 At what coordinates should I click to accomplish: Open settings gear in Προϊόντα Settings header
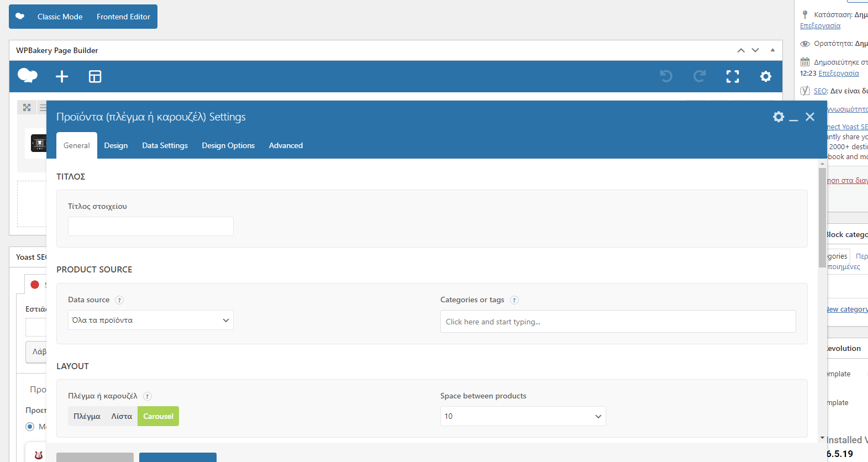coord(778,117)
